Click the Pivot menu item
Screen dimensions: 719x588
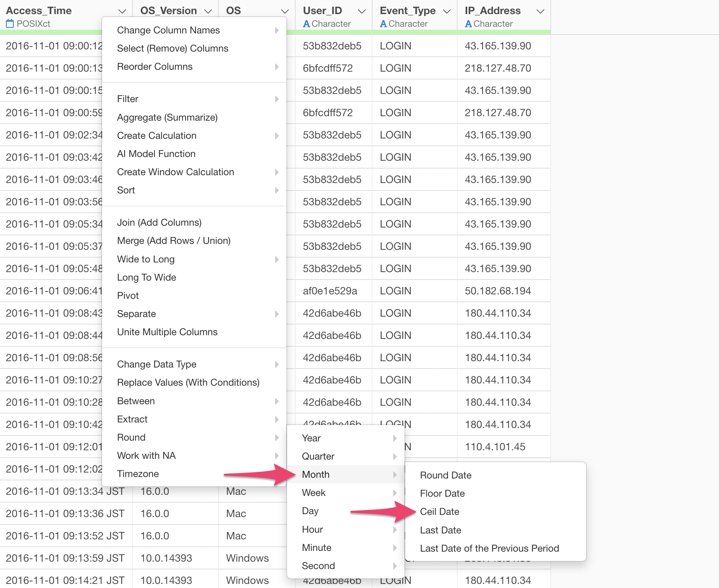[x=128, y=295]
